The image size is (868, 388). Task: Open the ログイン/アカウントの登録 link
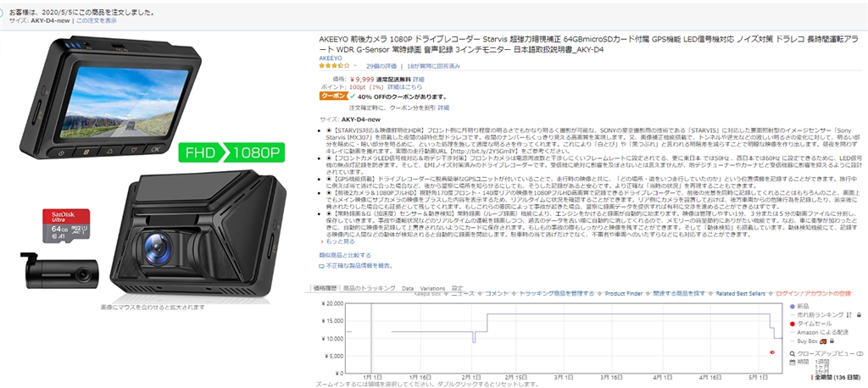tap(813, 293)
